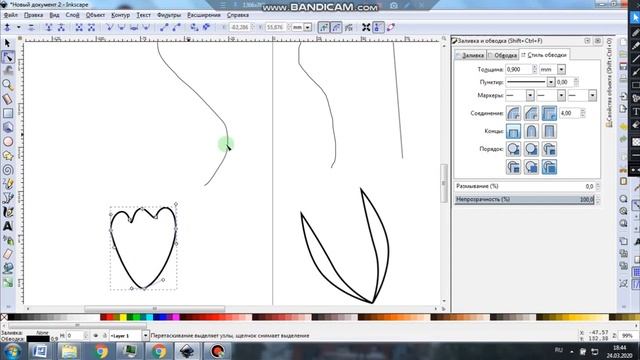640x360 pixels.
Task: Open end marker dropdown
Action: coord(592,96)
